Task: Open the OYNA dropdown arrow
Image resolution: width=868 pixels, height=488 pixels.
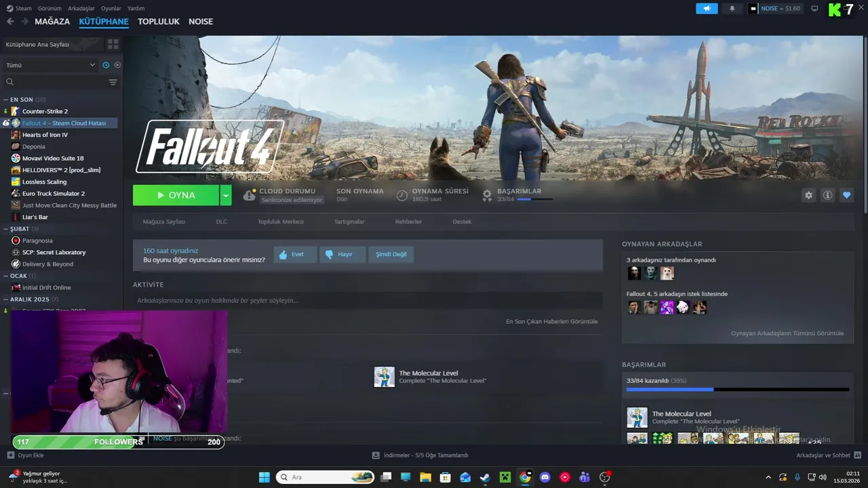Action: (x=226, y=195)
